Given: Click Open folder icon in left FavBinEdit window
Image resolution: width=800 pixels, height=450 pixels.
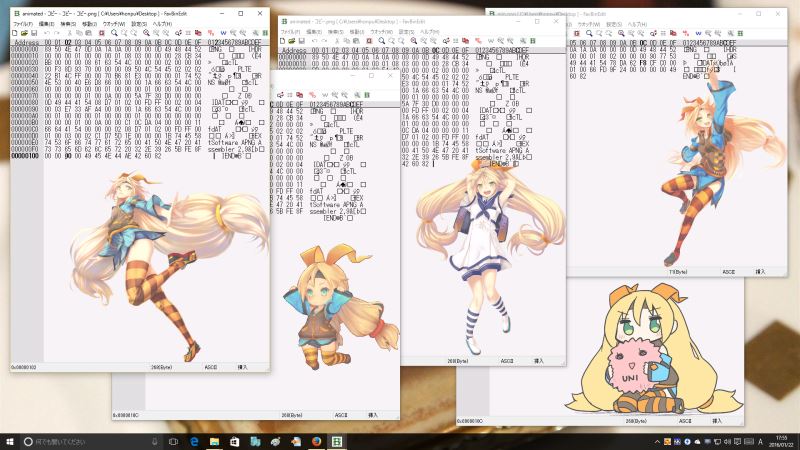Looking at the screenshot, I should 24,33.
